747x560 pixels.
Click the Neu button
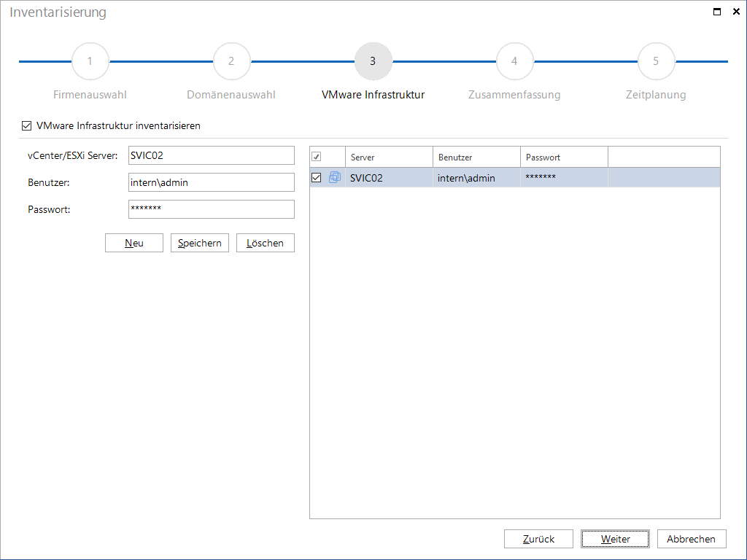[x=134, y=243]
